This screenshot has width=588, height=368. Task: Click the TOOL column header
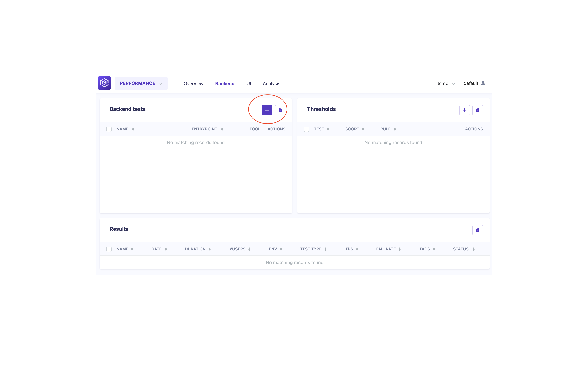[x=255, y=129]
